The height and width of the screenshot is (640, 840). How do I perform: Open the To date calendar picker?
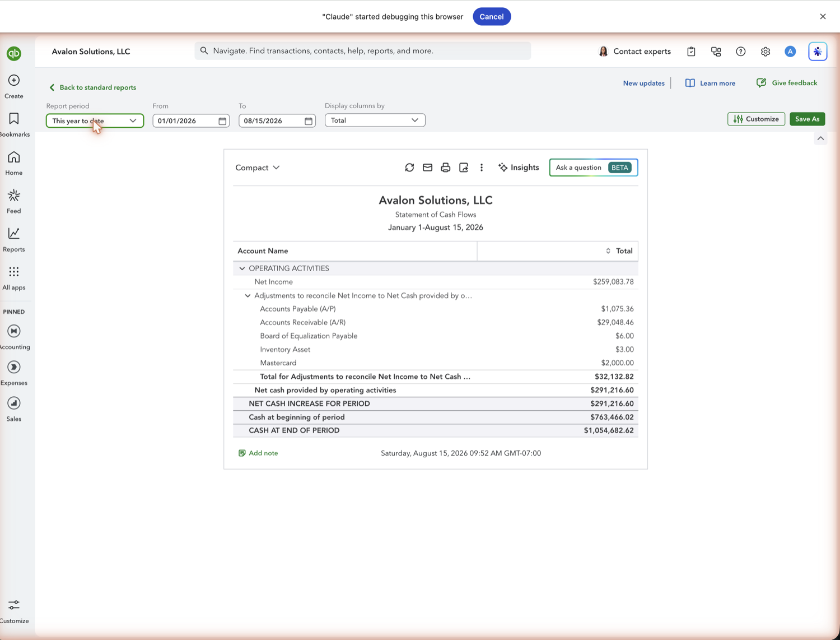[309, 121]
